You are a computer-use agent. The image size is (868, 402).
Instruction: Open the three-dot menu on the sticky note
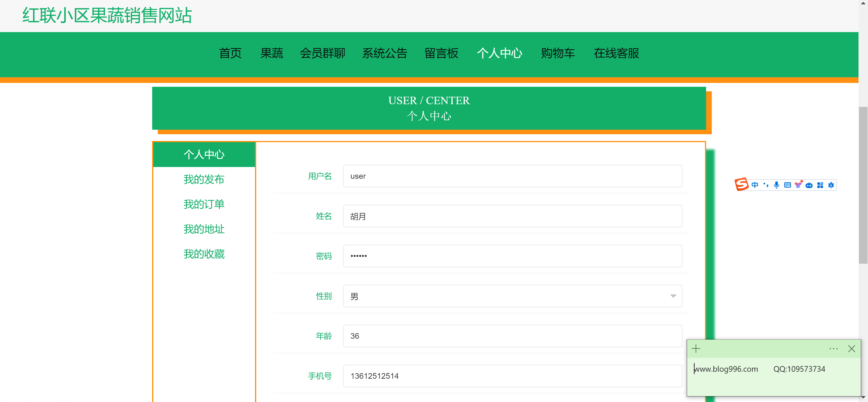[x=833, y=349]
